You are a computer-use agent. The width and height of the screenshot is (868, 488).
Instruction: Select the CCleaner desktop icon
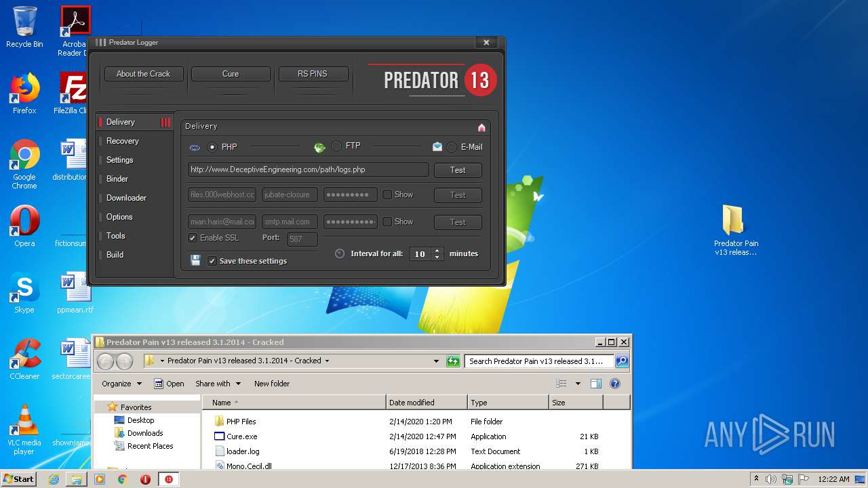(x=24, y=359)
